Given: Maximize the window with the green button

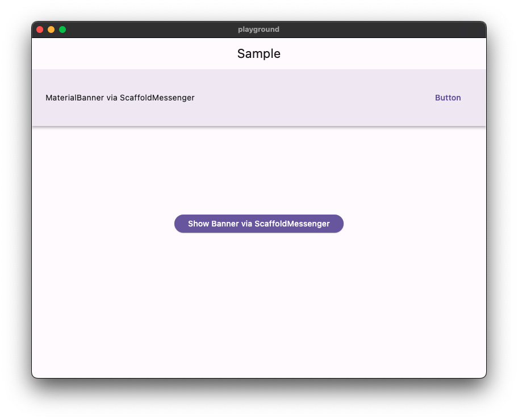Looking at the screenshot, I should 62,30.
